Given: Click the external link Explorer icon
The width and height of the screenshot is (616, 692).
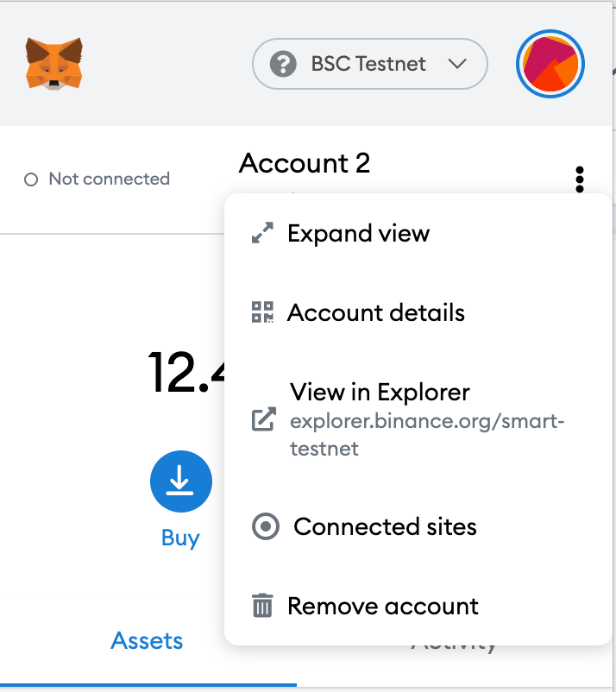Looking at the screenshot, I should pyautogui.click(x=263, y=419).
